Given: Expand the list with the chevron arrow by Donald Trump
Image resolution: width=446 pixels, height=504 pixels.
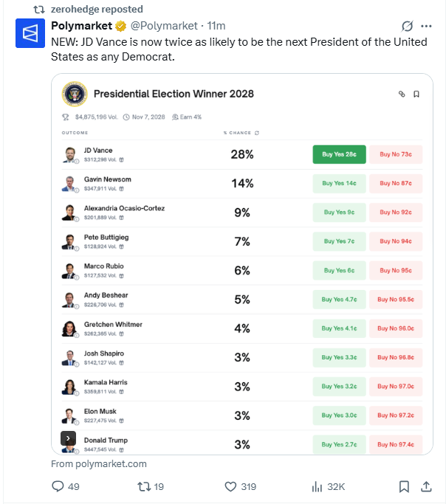Looking at the screenshot, I should tap(68, 438).
